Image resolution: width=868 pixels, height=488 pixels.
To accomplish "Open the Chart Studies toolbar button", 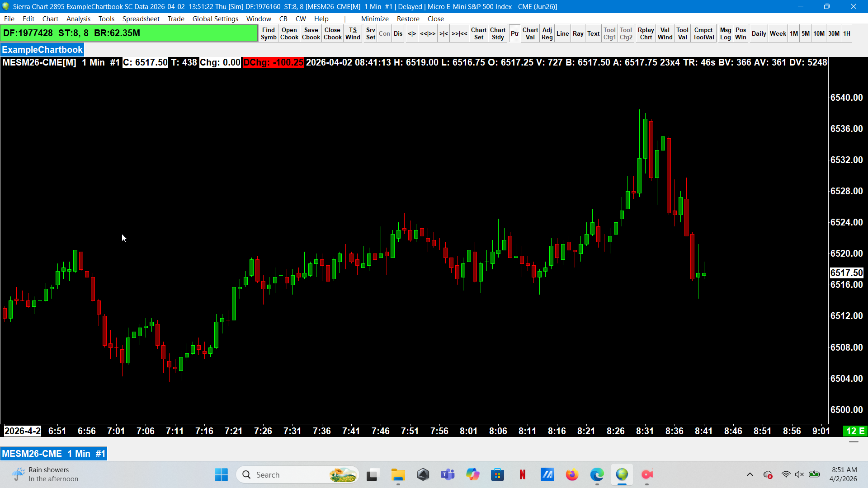I will [497, 33].
